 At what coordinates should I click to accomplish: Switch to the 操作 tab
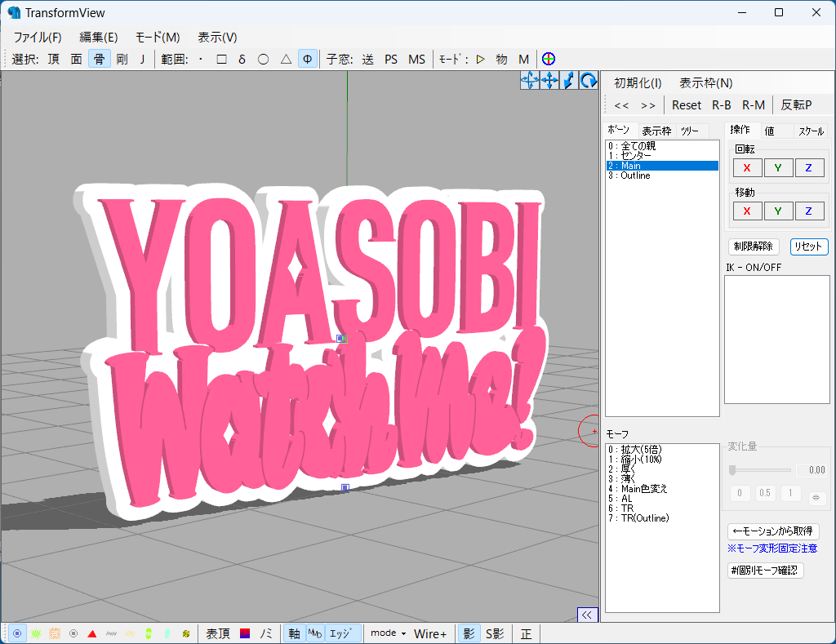(740, 130)
